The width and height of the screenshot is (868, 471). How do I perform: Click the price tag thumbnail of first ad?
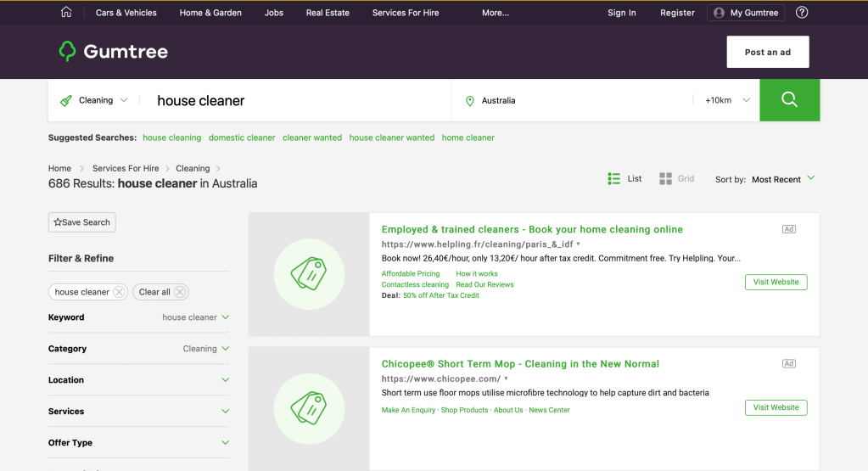(x=309, y=274)
